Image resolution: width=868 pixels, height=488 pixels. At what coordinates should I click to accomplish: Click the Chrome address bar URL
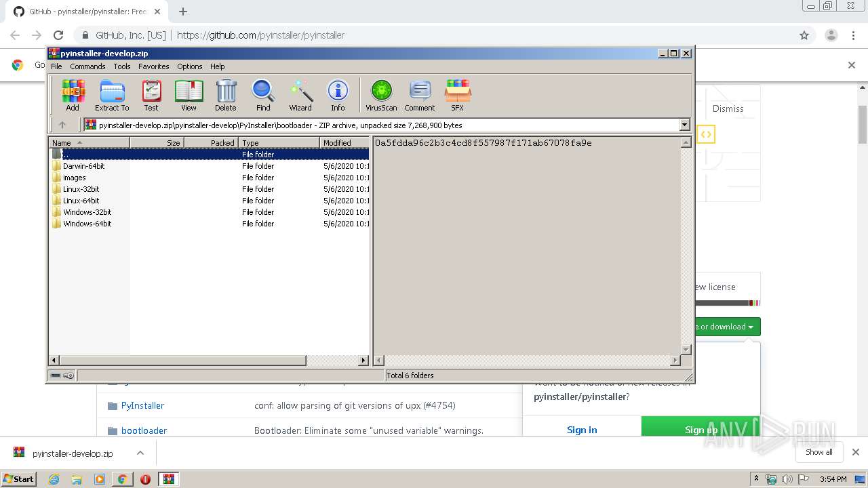pos(260,35)
